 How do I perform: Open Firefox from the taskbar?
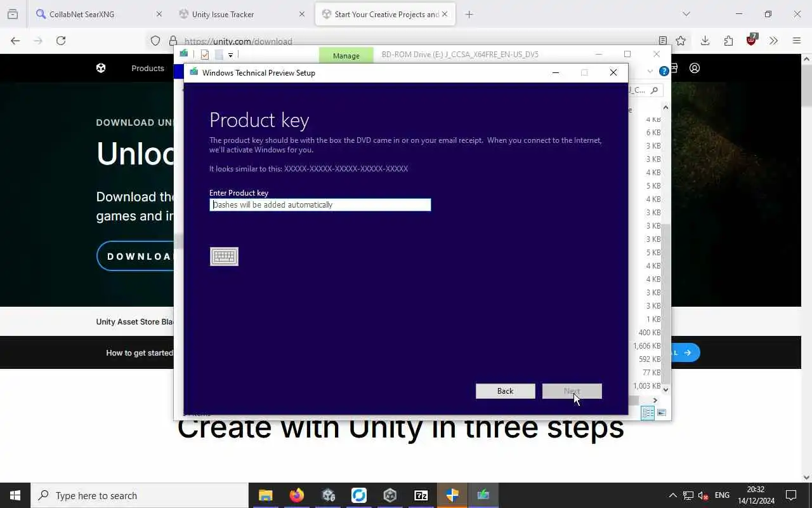tap(296, 495)
